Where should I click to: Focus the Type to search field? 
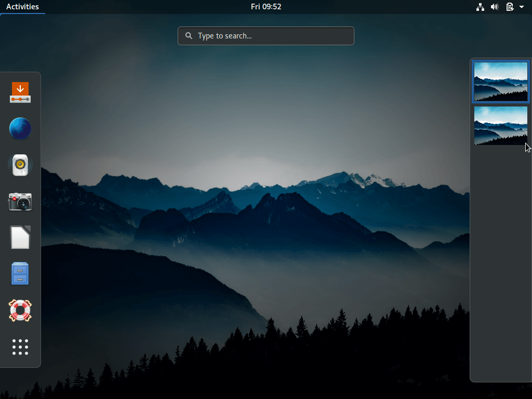pyautogui.click(x=266, y=36)
